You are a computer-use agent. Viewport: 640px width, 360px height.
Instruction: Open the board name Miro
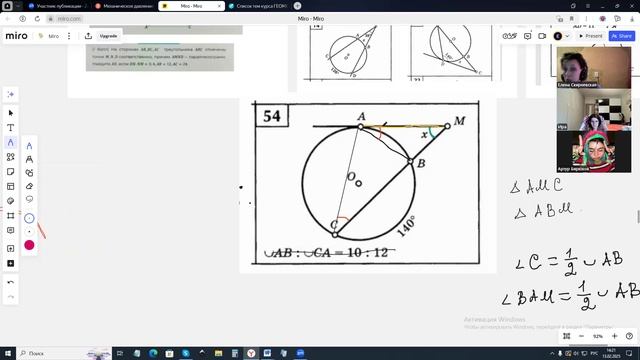53,36
